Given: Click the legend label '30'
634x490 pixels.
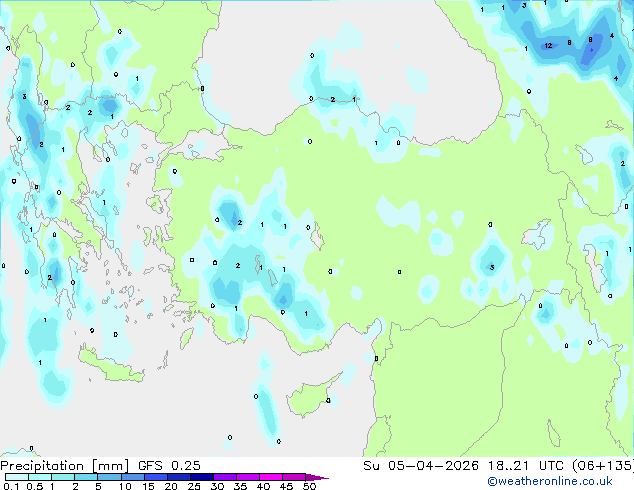Looking at the screenshot, I should [x=217, y=486].
